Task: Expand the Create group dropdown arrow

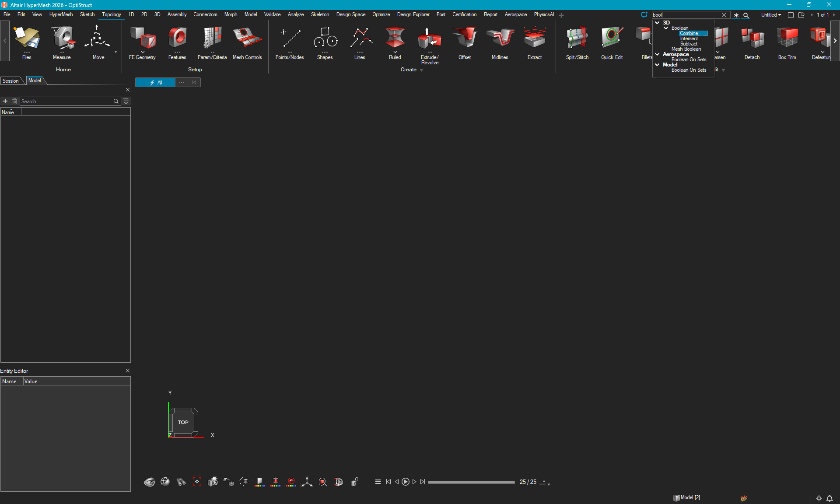Action: pos(422,70)
